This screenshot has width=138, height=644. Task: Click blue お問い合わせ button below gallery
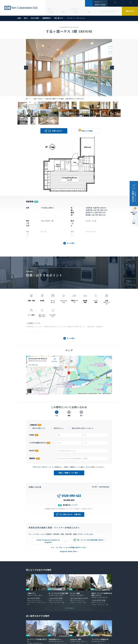pyautogui.click(x=54, y=131)
